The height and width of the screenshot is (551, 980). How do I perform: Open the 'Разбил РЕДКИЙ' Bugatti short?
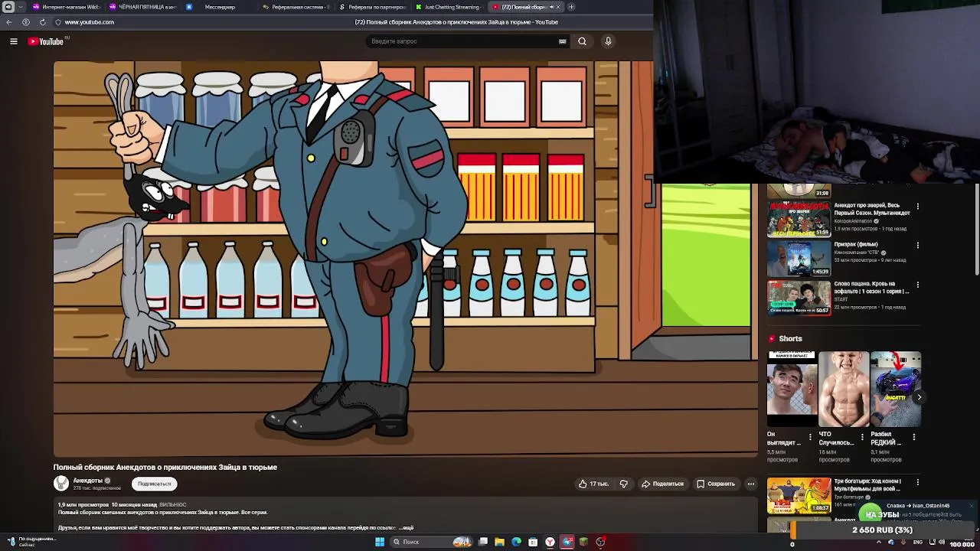[x=895, y=390]
